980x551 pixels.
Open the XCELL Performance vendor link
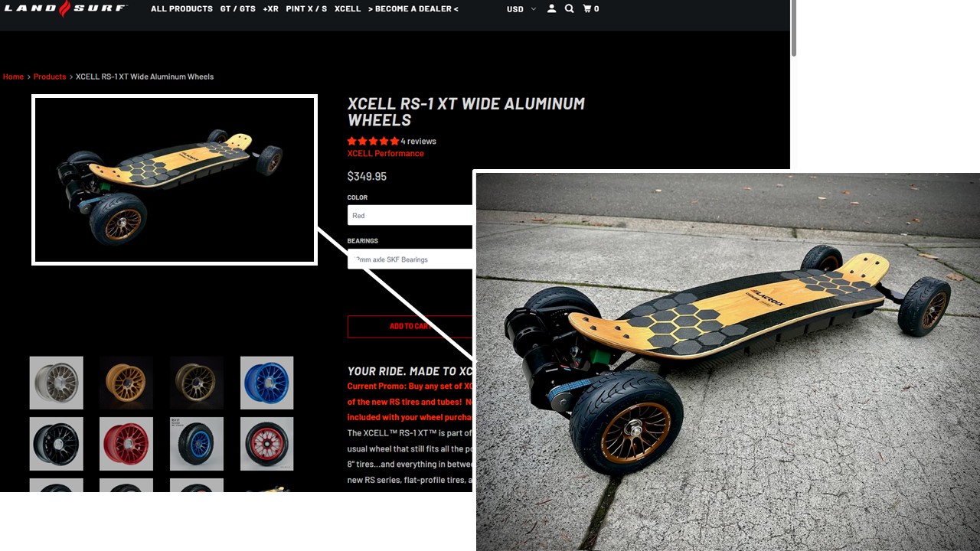[x=385, y=153]
